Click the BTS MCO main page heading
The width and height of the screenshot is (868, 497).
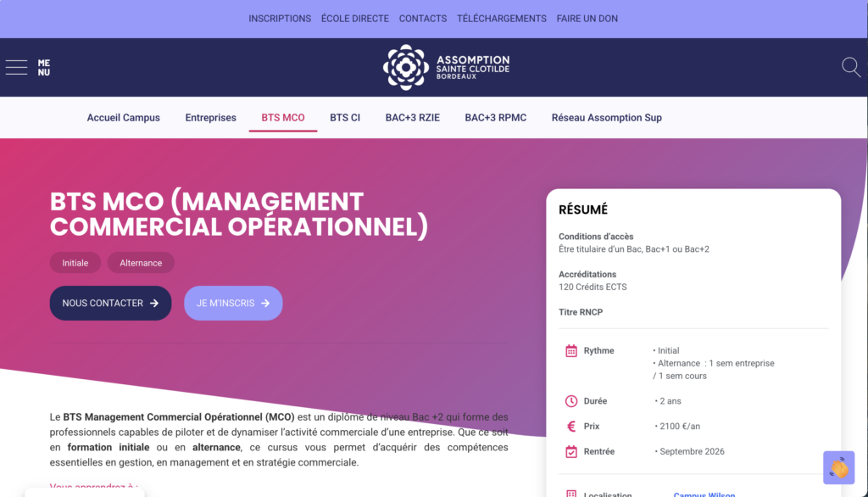tap(239, 215)
